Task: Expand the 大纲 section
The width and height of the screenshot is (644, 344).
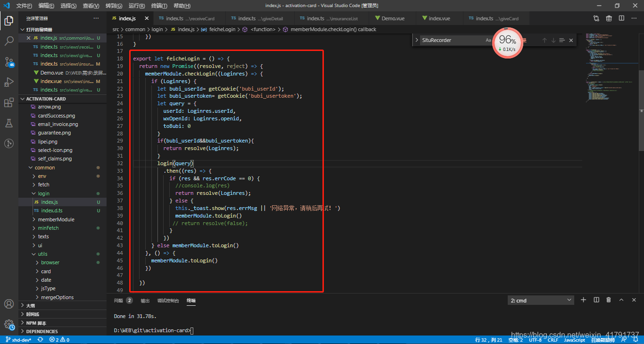Action: click(62, 305)
